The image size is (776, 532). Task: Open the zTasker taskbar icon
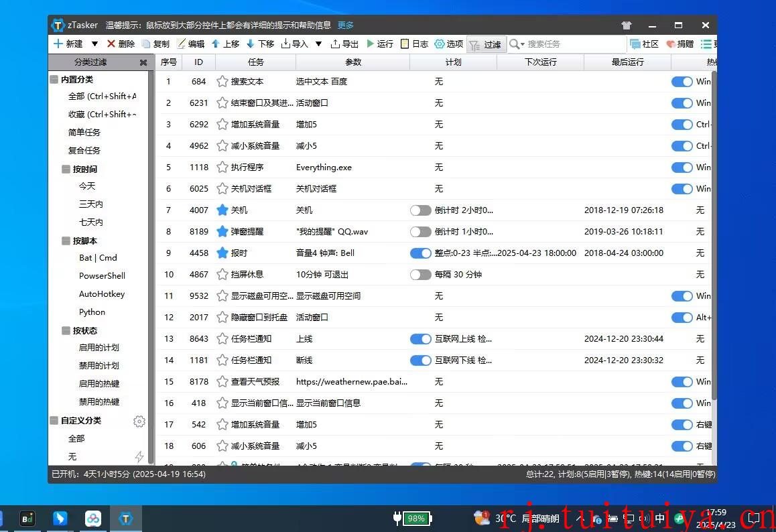tap(126, 519)
